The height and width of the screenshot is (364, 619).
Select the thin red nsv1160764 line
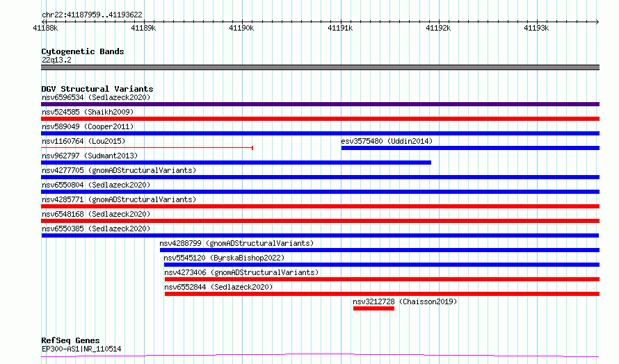tap(147, 148)
